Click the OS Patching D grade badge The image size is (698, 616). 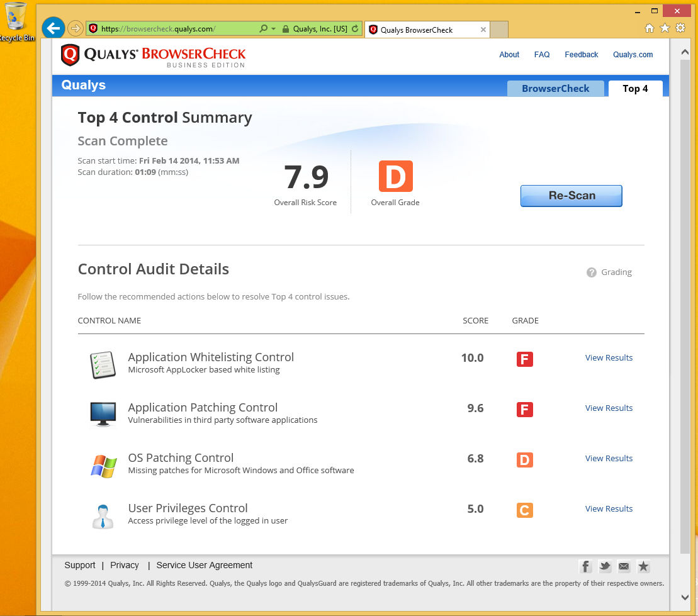point(525,459)
